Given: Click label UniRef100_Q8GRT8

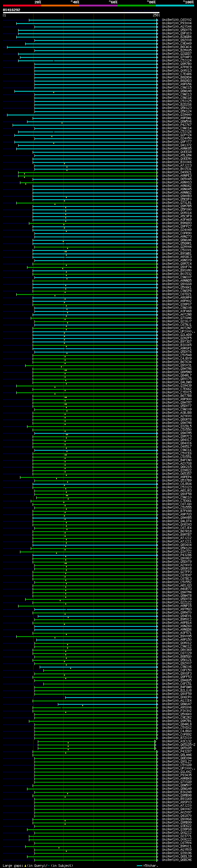Looking at the screenshot, I should point(177,419).
